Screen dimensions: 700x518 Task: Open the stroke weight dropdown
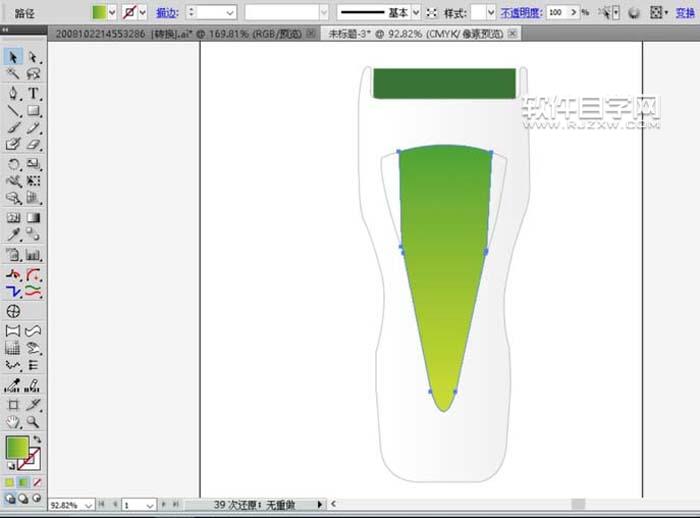click(230, 13)
